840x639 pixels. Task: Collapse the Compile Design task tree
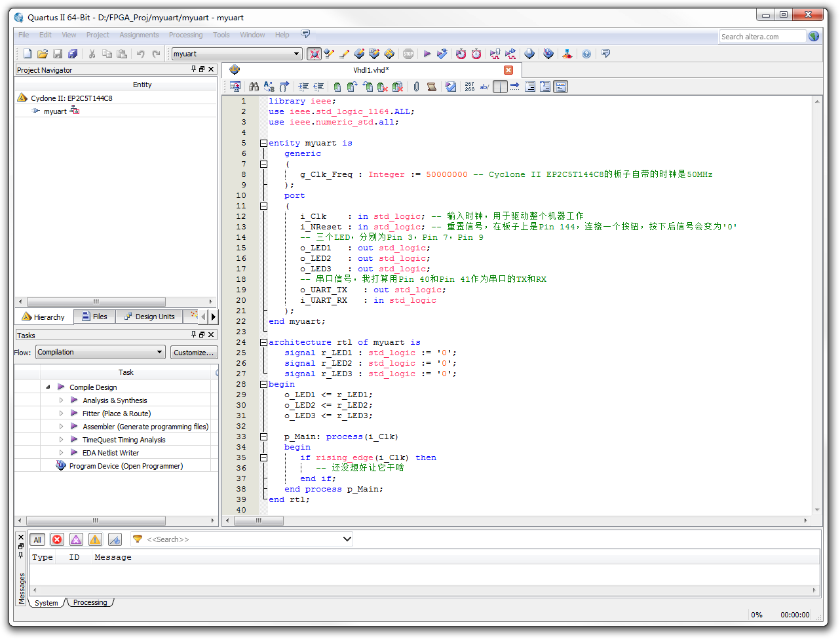click(48, 387)
